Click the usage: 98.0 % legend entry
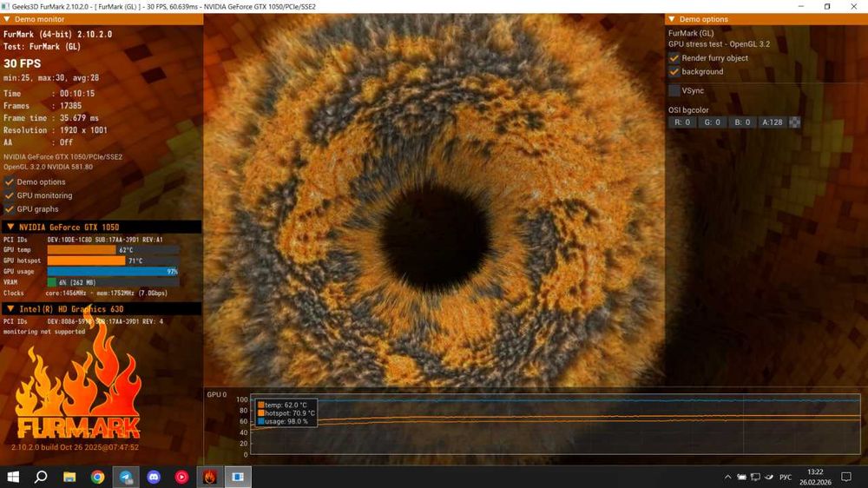Screen dimensions: 868x488 283,421
